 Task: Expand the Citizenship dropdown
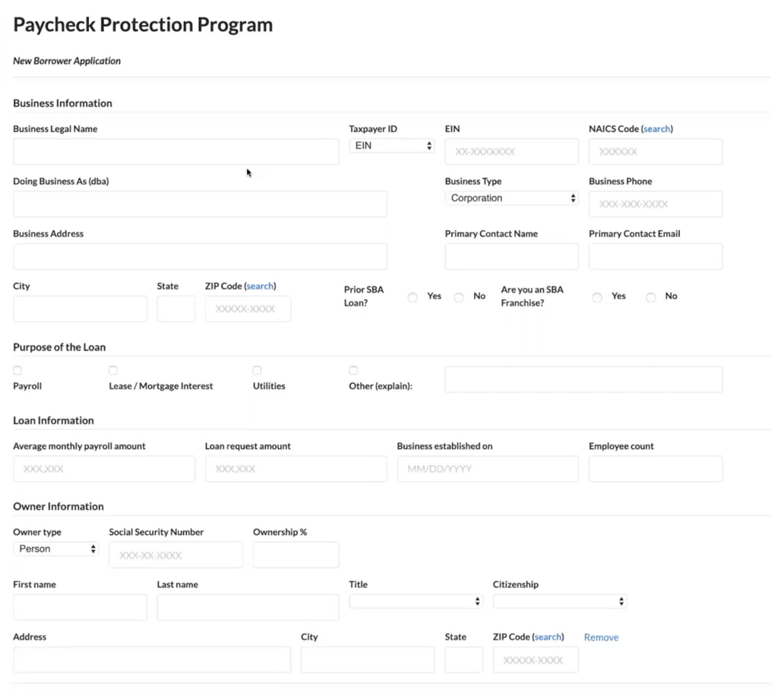(x=560, y=601)
